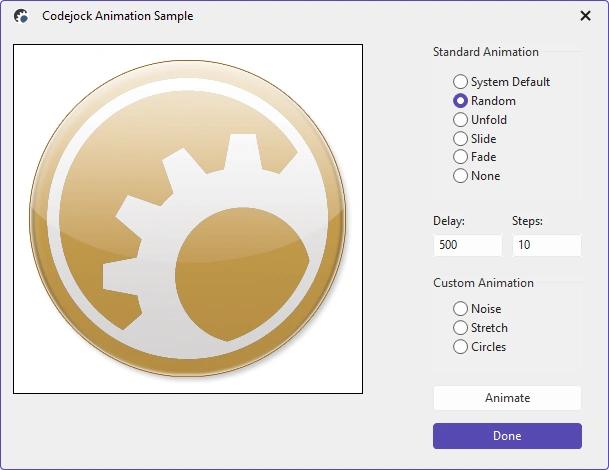Click the Codejock app icon in title bar
This screenshot has width=609, height=470.
[21, 16]
